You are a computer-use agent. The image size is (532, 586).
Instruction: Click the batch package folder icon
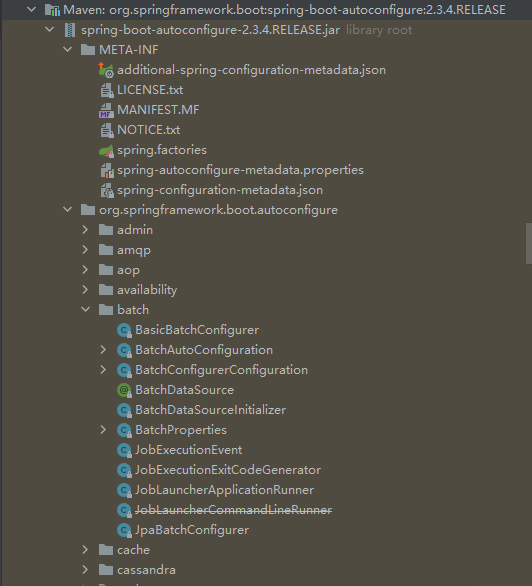point(106,309)
